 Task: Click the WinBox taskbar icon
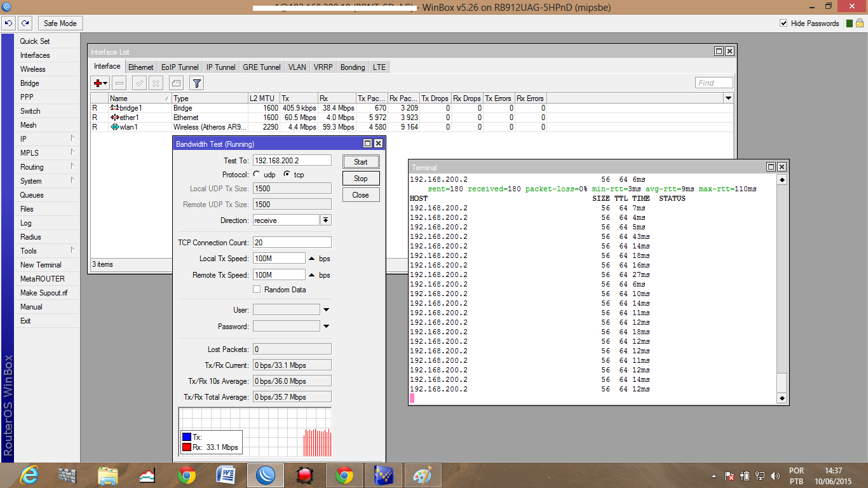coord(265,475)
